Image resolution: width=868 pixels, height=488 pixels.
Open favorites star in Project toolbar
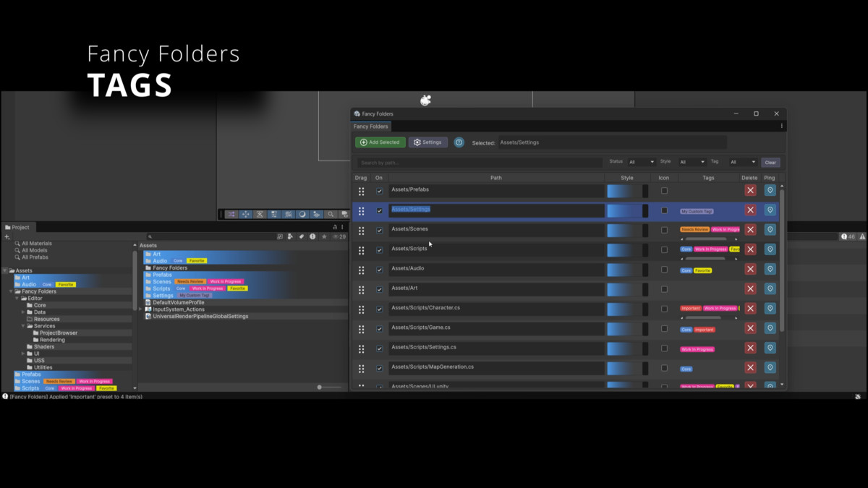324,236
